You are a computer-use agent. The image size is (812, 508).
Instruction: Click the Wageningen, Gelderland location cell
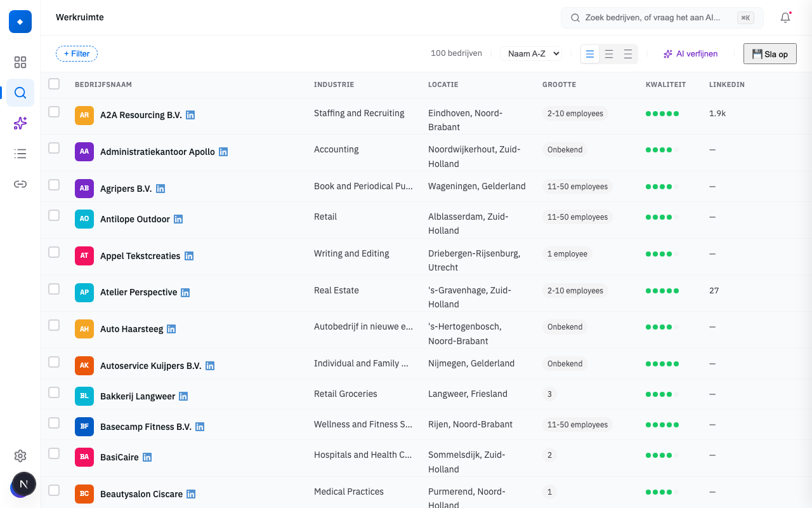click(477, 186)
